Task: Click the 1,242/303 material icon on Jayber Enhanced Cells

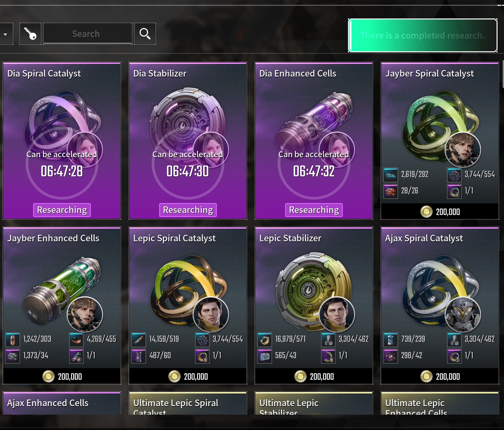Action: [13, 339]
